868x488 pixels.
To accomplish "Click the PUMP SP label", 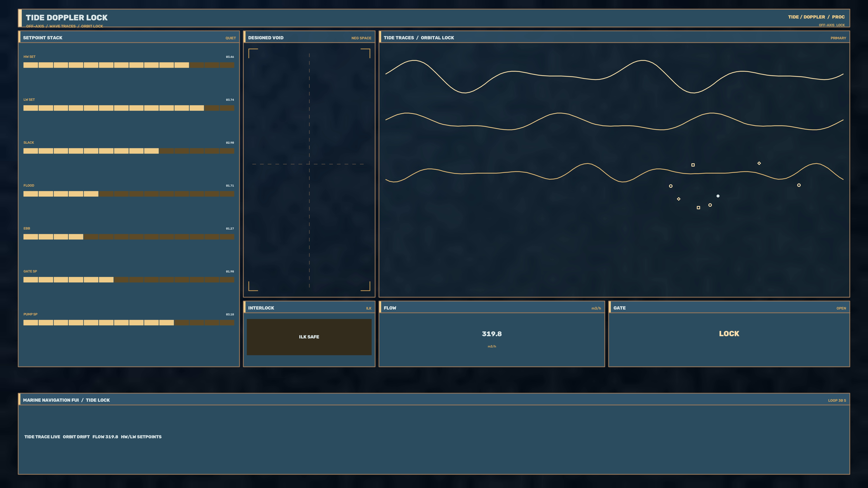I will tap(30, 314).
